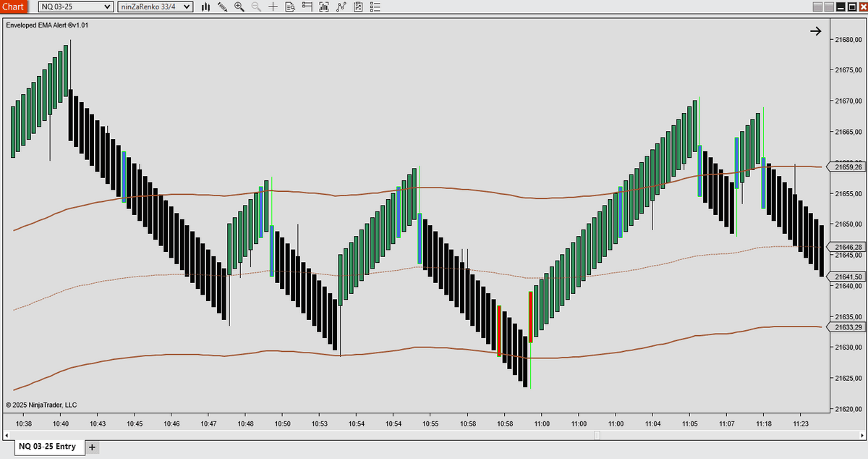Add a new tab with plus button
The image size is (868, 459).
click(92, 447)
